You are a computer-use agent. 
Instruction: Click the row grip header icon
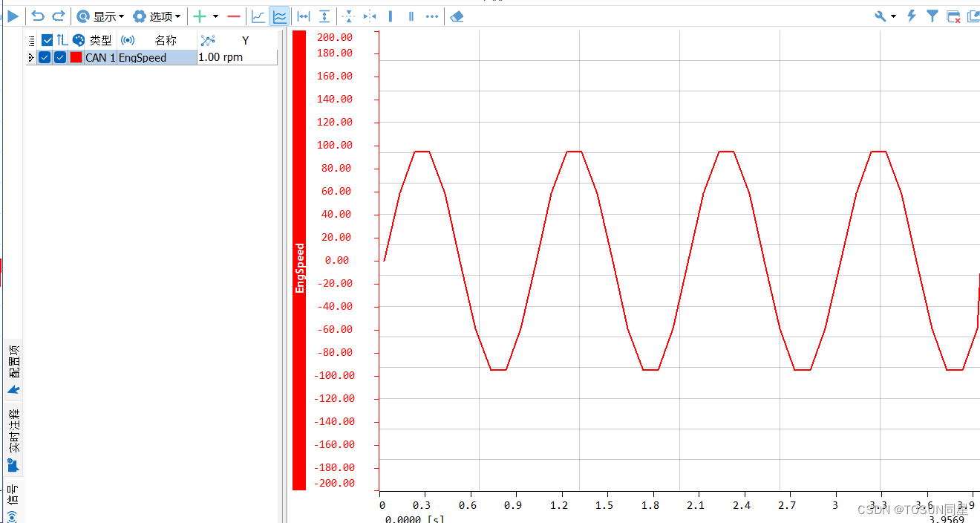(x=31, y=41)
